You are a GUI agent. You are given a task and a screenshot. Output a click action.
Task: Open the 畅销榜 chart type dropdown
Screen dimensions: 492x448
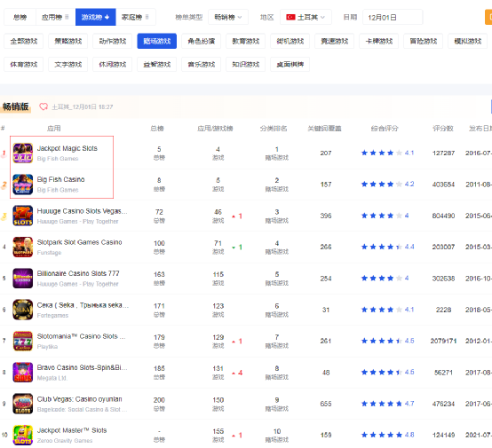click(228, 17)
